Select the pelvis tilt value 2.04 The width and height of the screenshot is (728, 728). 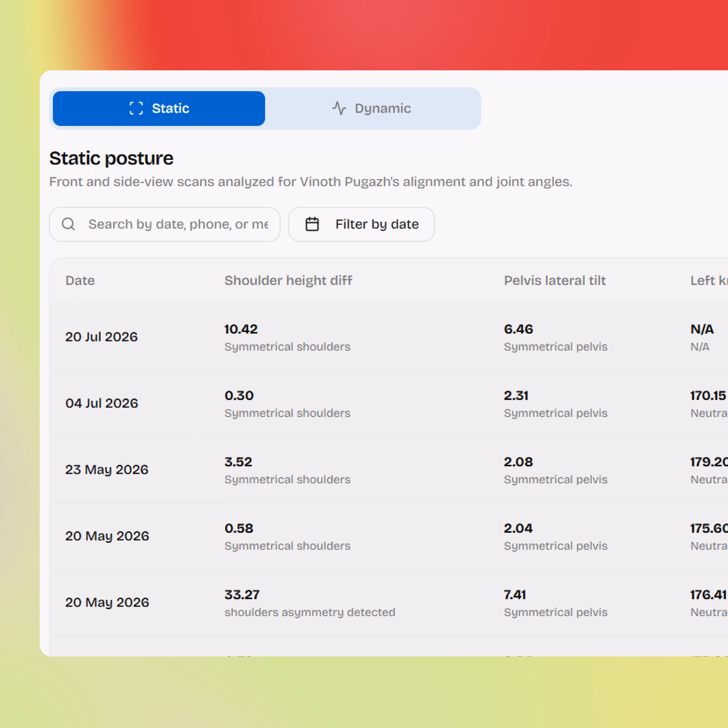click(x=518, y=528)
